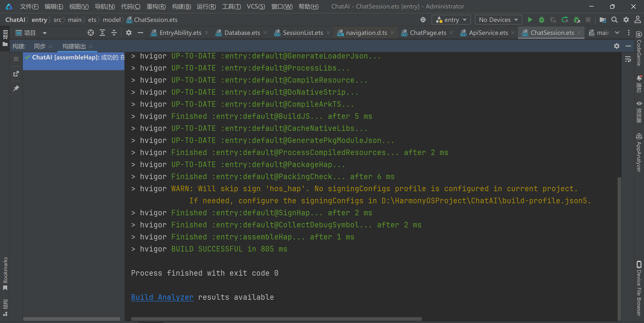
Task: Toggle the Bookmarks tool window
Action: pyautogui.click(x=5, y=273)
